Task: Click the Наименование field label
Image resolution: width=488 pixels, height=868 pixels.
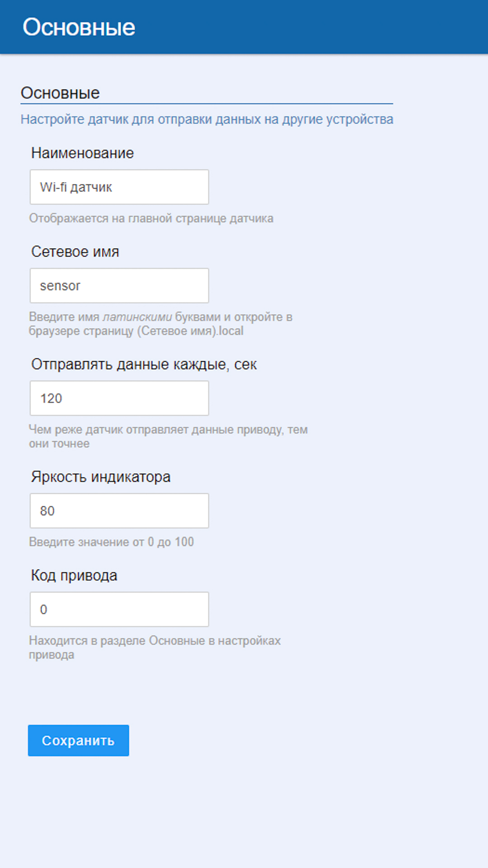Action: tap(82, 153)
